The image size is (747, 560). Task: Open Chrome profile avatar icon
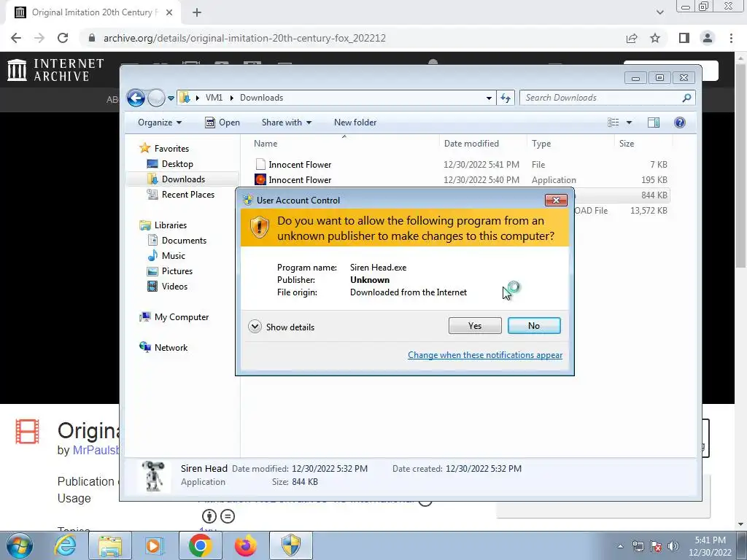(708, 38)
